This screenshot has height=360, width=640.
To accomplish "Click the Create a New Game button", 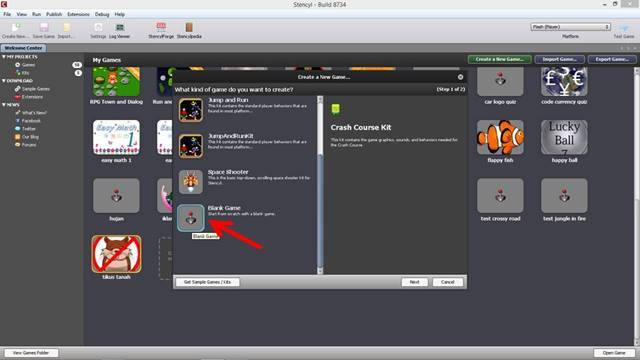I will pyautogui.click(x=500, y=59).
